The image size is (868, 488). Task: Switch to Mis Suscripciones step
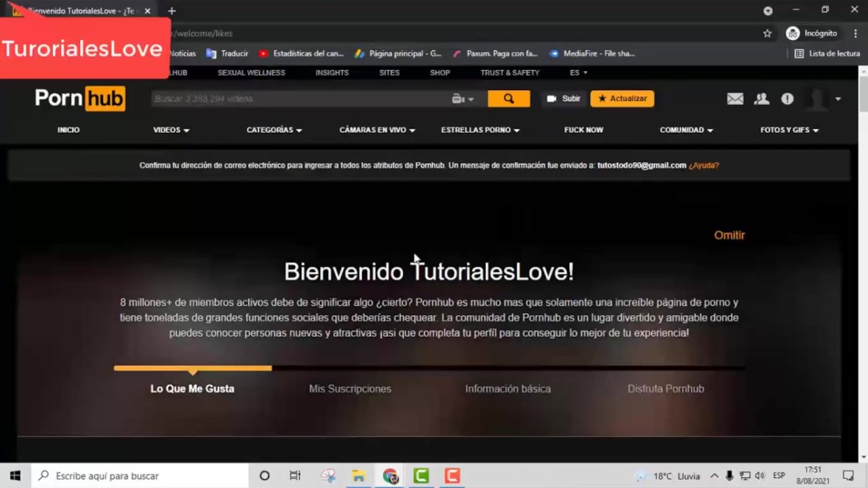(350, 389)
